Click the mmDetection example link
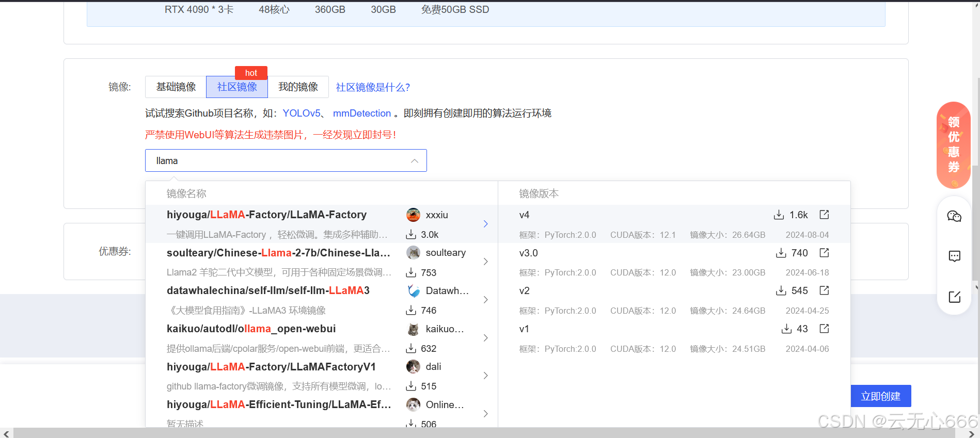 click(362, 113)
